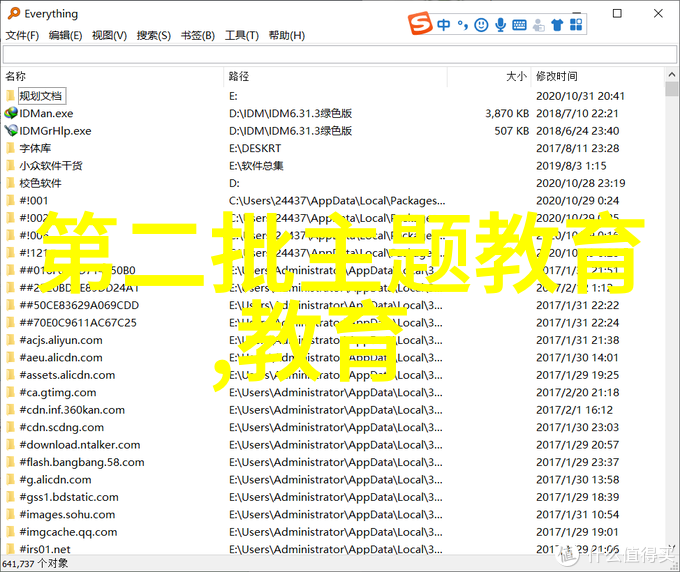Select folder icon of #g.alicdn.com
Image resolution: width=680 pixels, height=572 pixels.
[x=11, y=480]
